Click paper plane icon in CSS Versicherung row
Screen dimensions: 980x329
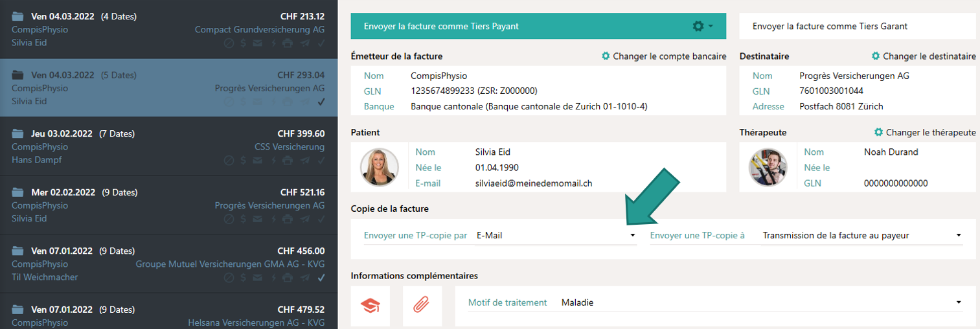304,161
